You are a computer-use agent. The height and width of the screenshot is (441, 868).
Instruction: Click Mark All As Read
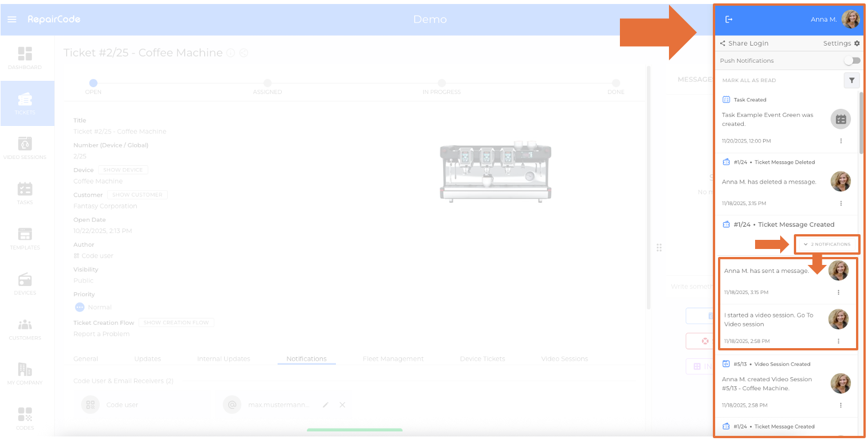(749, 81)
